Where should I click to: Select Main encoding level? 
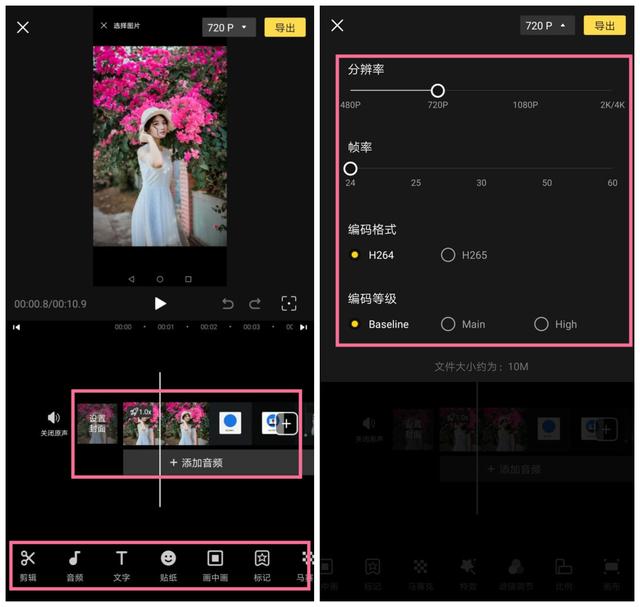(463, 324)
